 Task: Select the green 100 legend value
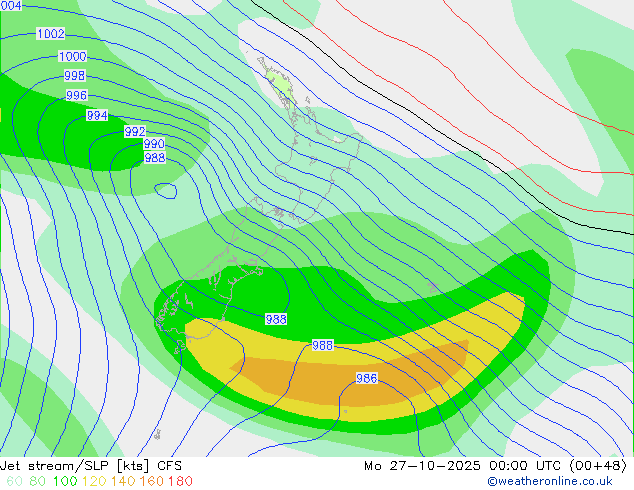click(65, 481)
